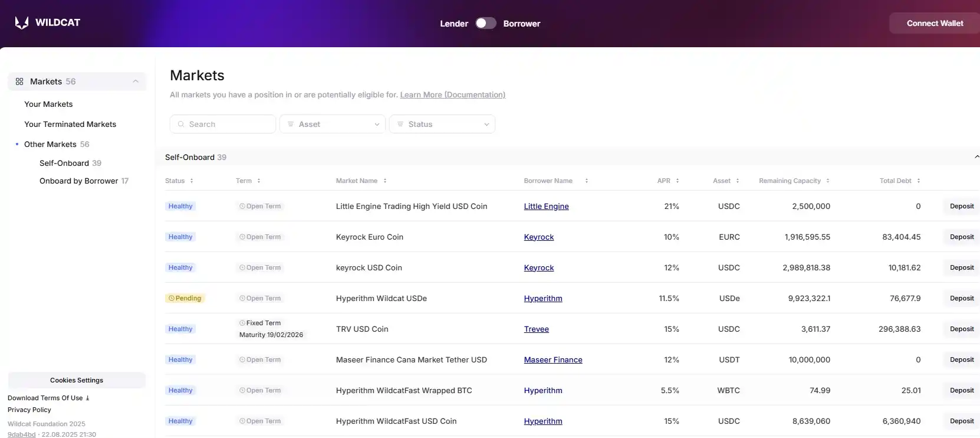Open Maseer Finance borrower link

coord(553,359)
